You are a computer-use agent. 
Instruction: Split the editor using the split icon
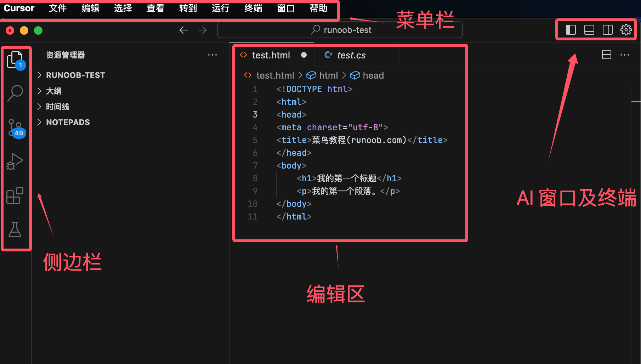coord(606,55)
